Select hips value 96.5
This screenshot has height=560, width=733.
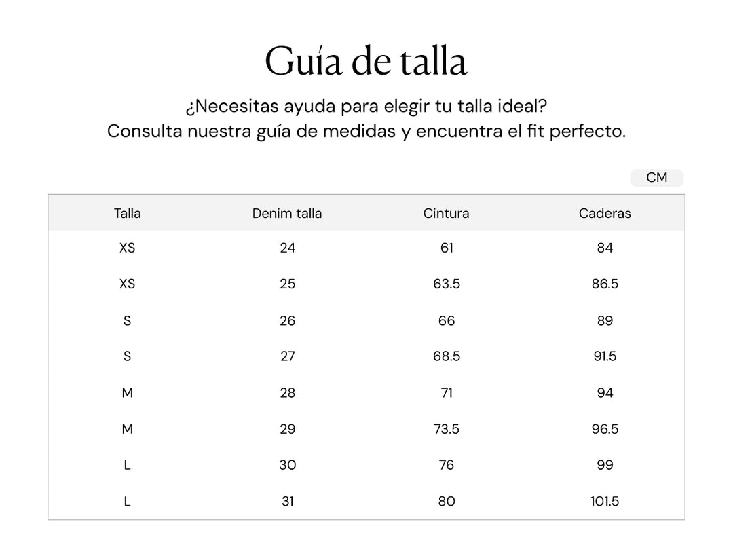(605, 428)
